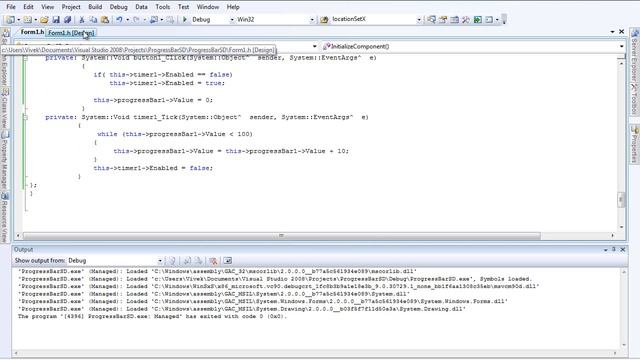Click the Save All icon
This screenshot has height=360, width=640.
coord(67,20)
